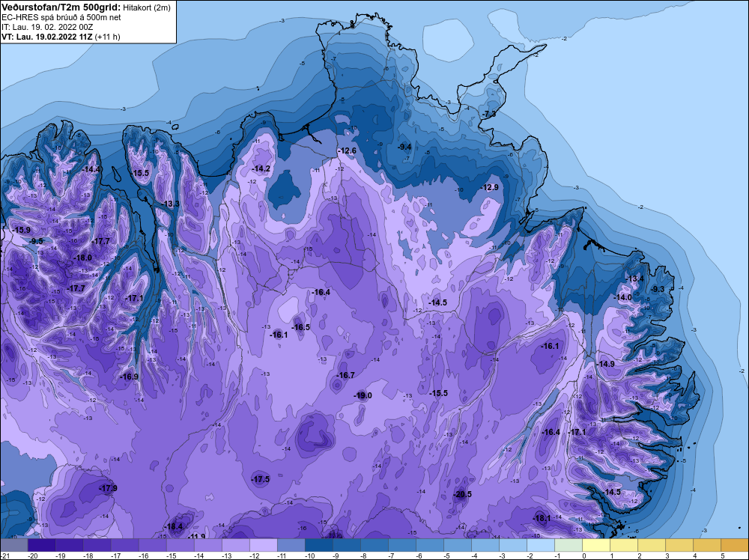Click the -18.4 temperature value on map
Image resolution: width=749 pixels, height=560 pixels.
(x=173, y=526)
